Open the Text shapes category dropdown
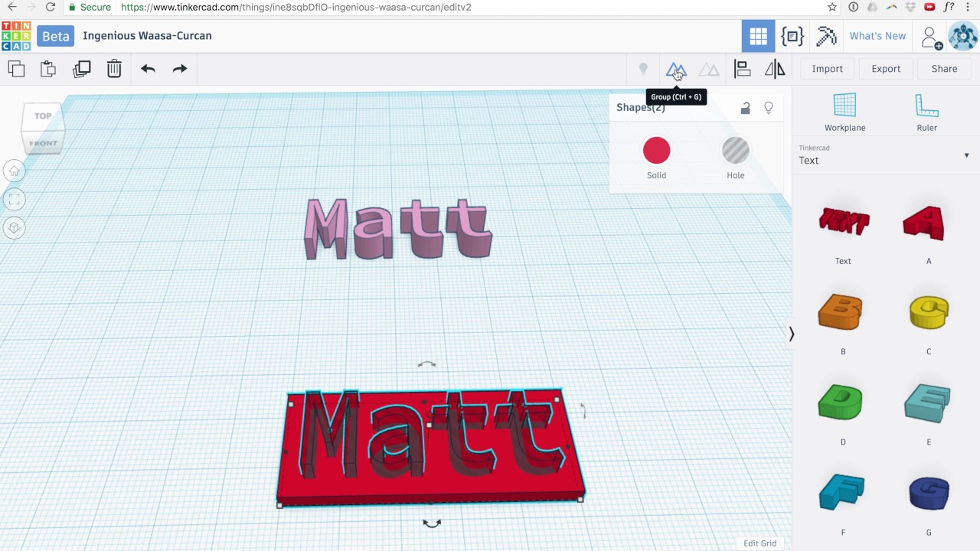980x551 pixels. (884, 155)
